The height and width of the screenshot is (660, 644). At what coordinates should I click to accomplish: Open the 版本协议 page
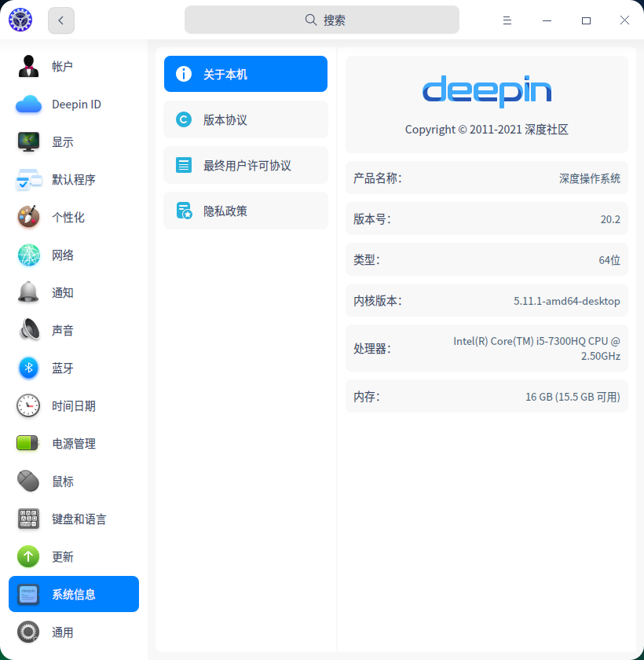point(246,119)
